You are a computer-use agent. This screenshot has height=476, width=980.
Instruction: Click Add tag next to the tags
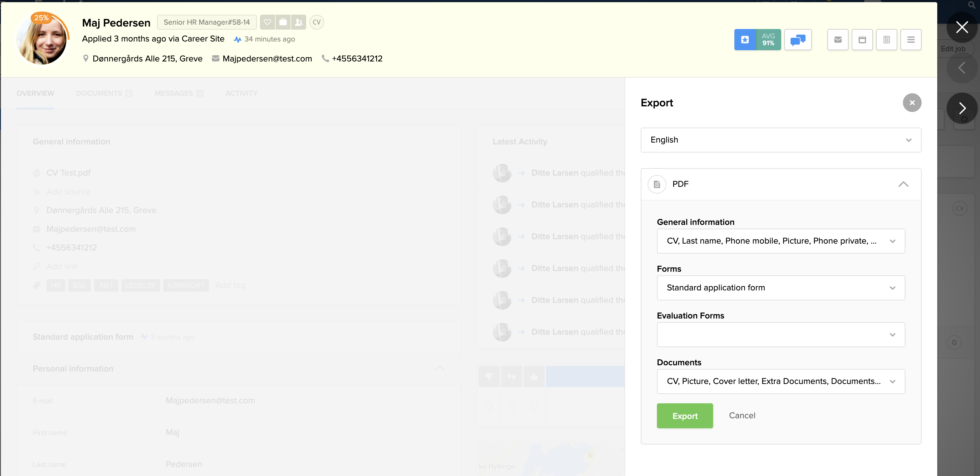[x=230, y=285]
